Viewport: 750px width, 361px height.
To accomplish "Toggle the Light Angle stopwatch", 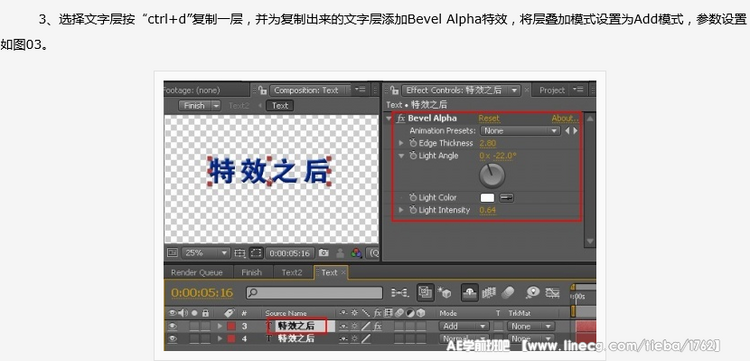I will click(x=413, y=156).
